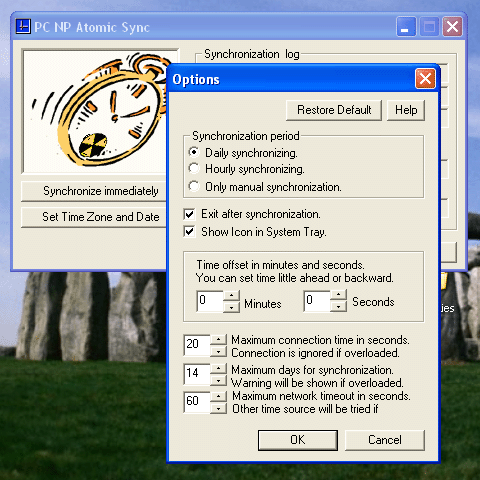Increase the Minutes offset with the up arrow

pos(231,296)
